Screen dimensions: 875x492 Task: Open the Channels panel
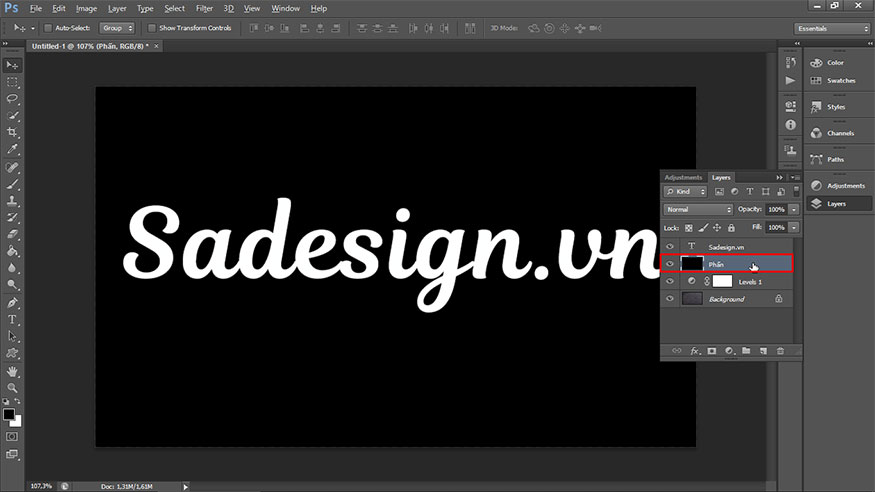[x=838, y=133]
